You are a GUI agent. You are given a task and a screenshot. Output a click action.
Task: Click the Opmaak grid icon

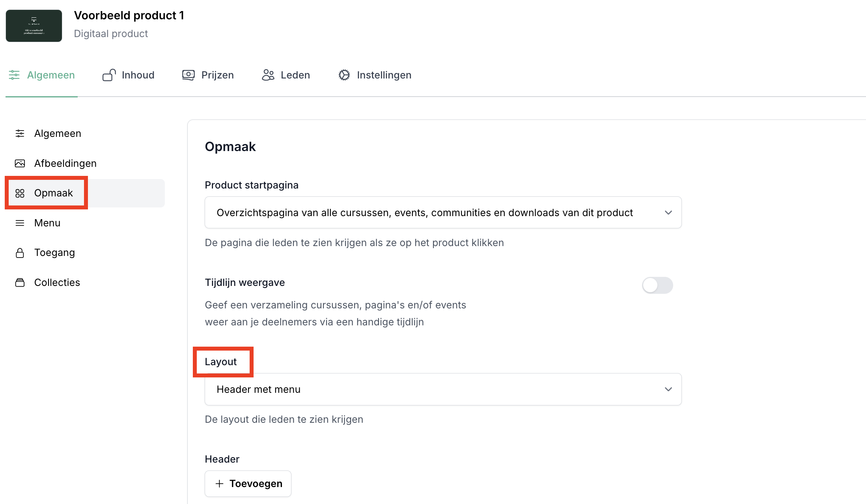tap(20, 193)
